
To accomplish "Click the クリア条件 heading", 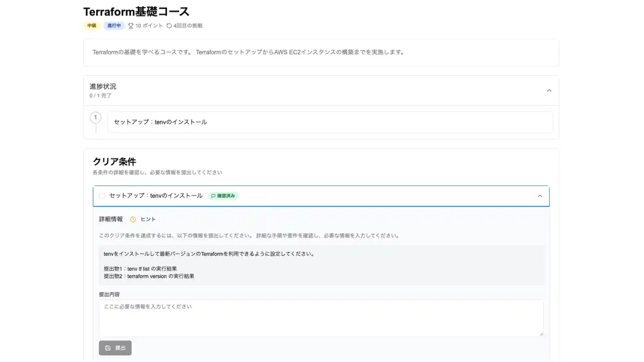I will point(114,161).
